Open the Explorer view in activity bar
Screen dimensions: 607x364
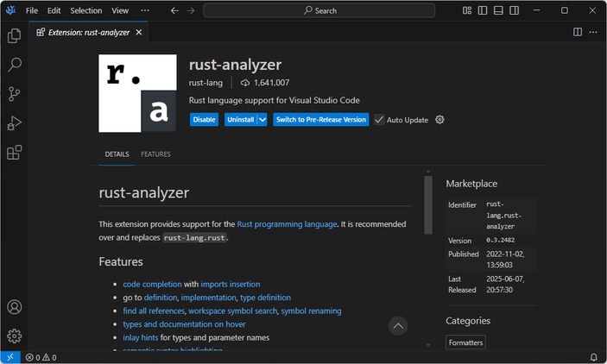pyautogui.click(x=15, y=36)
